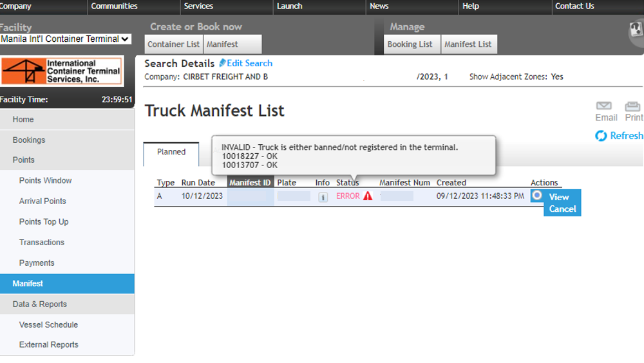Sort by Manifest ID column header
The width and height of the screenshot is (644, 363).
(x=250, y=183)
